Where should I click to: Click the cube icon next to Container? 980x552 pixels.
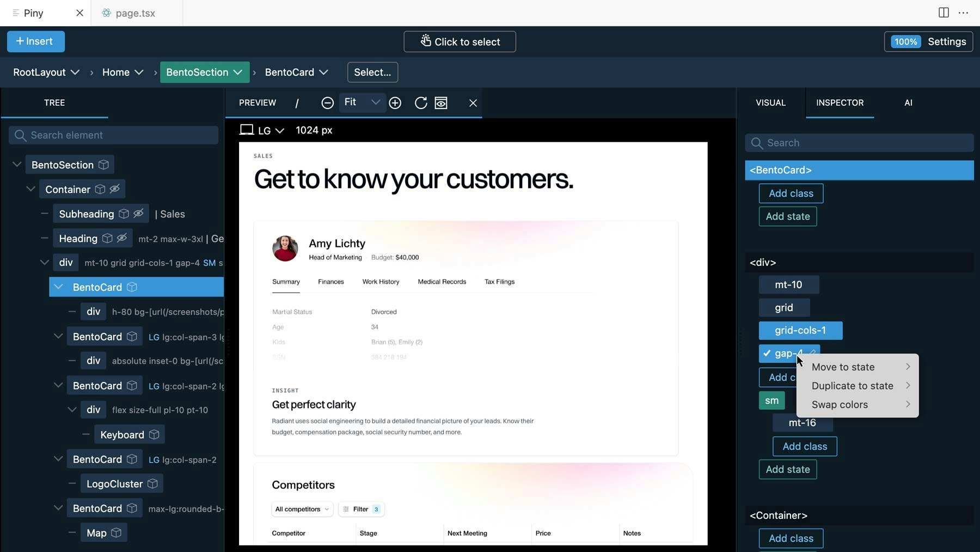[x=100, y=189]
